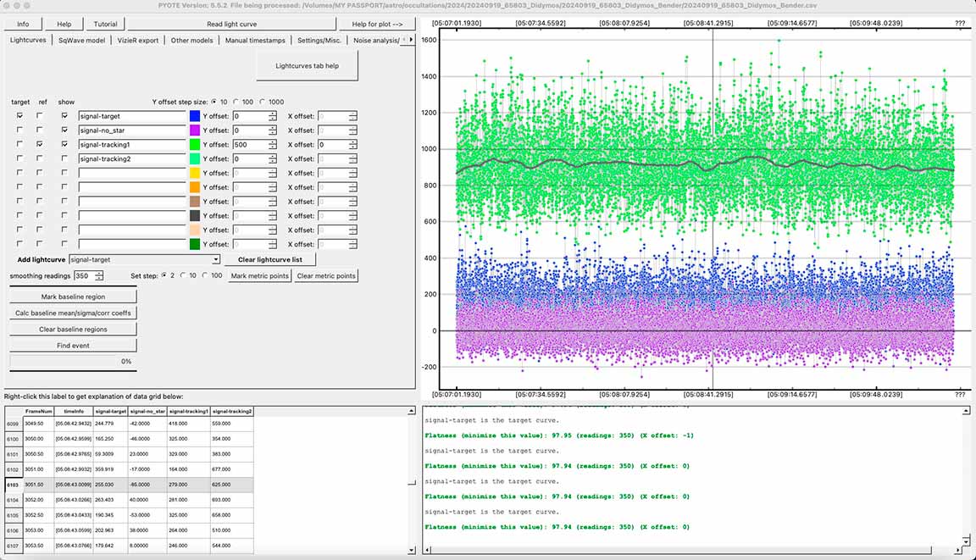
Task: Click the data grid explanation label
Action: pyautogui.click(x=93, y=396)
